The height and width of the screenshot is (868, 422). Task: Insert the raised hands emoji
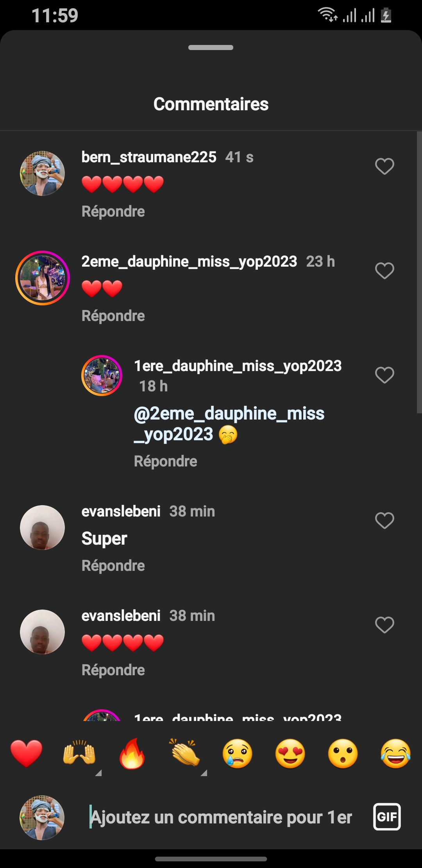click(x=79, y=753)
